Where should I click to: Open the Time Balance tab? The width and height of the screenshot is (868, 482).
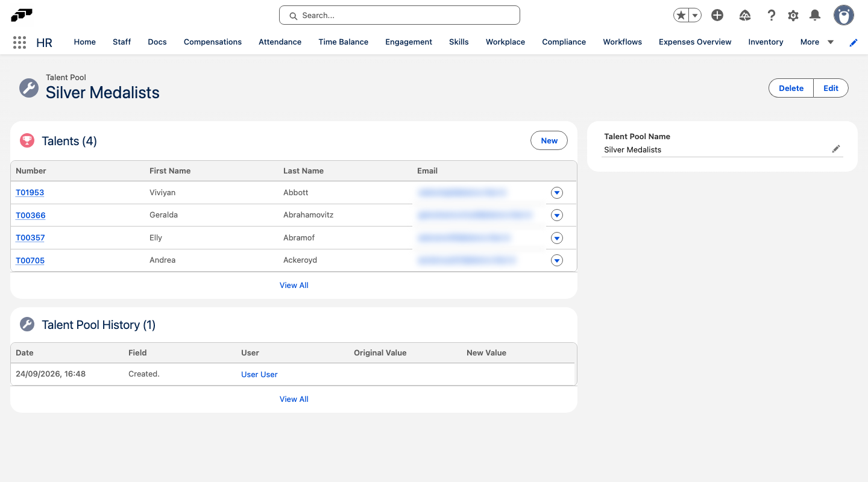pos(344,42)
